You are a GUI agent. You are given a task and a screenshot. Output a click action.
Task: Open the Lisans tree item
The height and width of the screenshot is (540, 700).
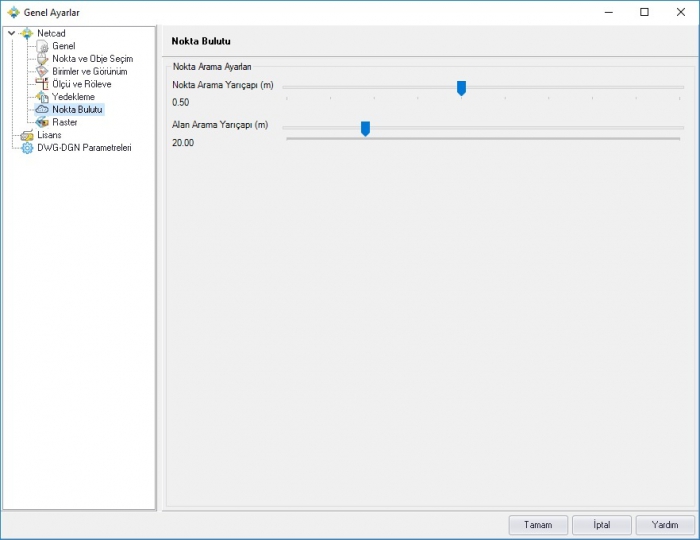click(49, 135)
